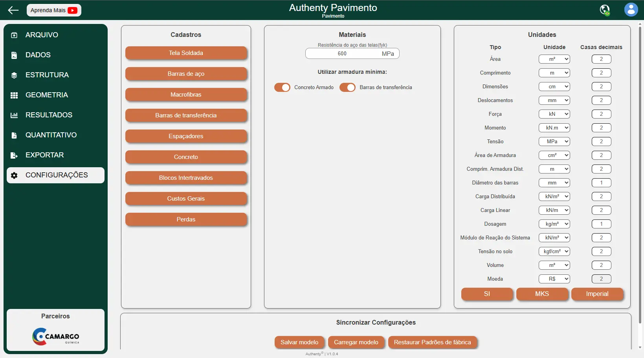Open the Deslocamentos unit dropdown
The image size is (644, 358).
tap(554, 100)
